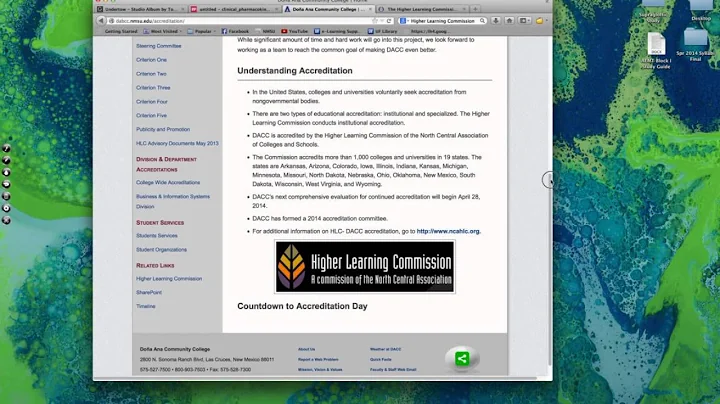Switch to Undertow Studio Album tab
Viewport: 720px width, 404px height.
(x=141, y=9)
